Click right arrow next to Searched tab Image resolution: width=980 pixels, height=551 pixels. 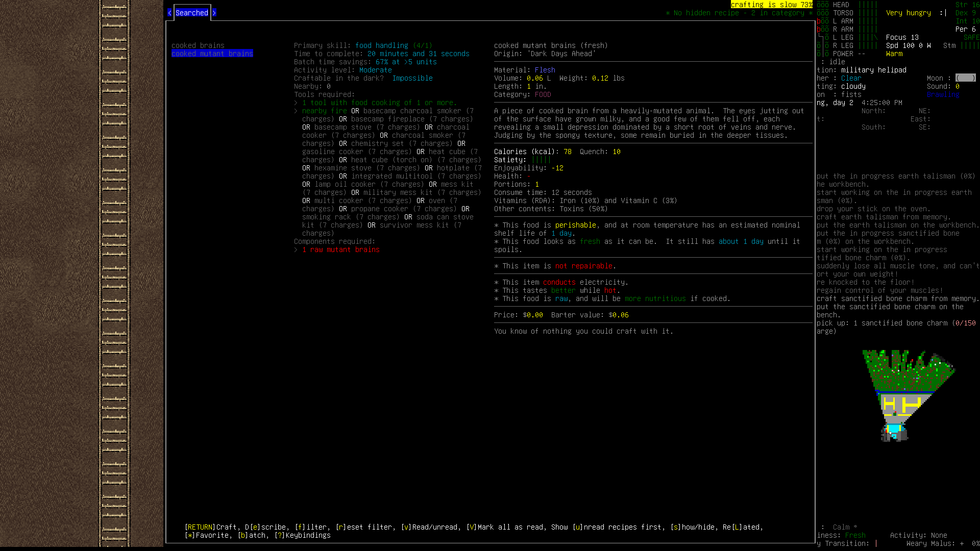tap(214, 13)
